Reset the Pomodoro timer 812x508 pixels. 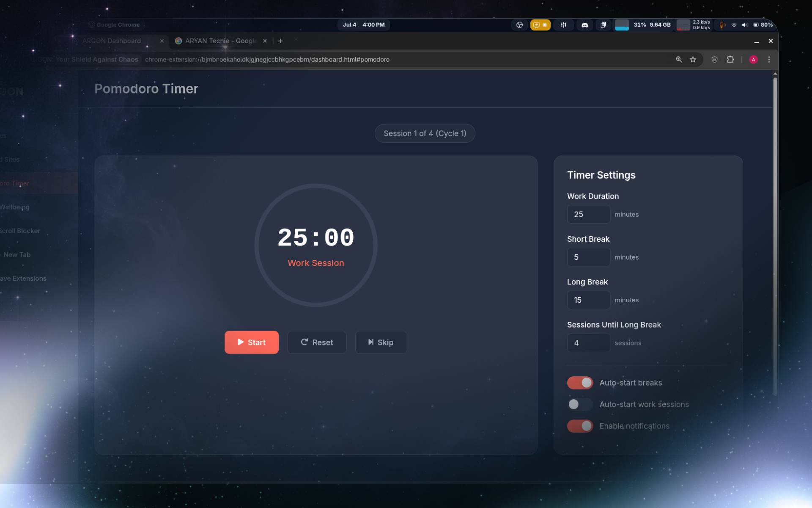317,342
